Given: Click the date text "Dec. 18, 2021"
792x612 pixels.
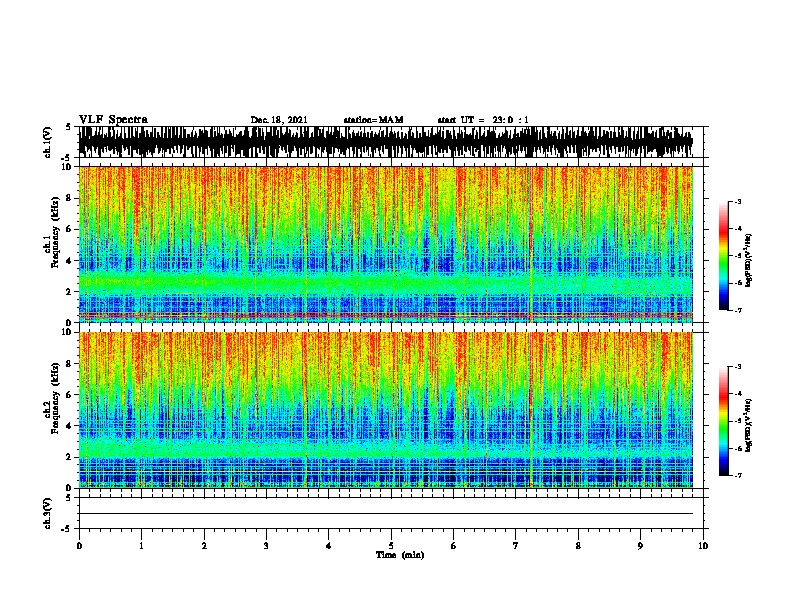Looking at the screenshot, I should (x=279, y=120).
